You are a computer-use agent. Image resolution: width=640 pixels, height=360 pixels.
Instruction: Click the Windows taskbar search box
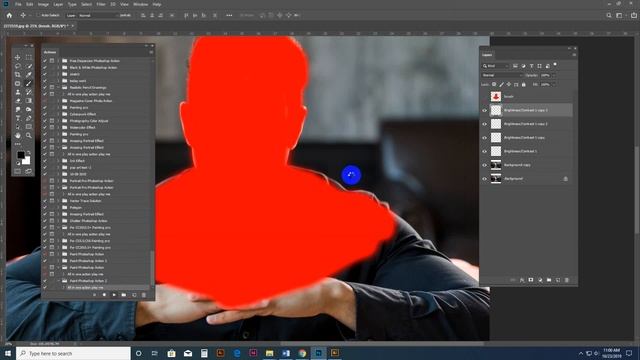point(73,353)
